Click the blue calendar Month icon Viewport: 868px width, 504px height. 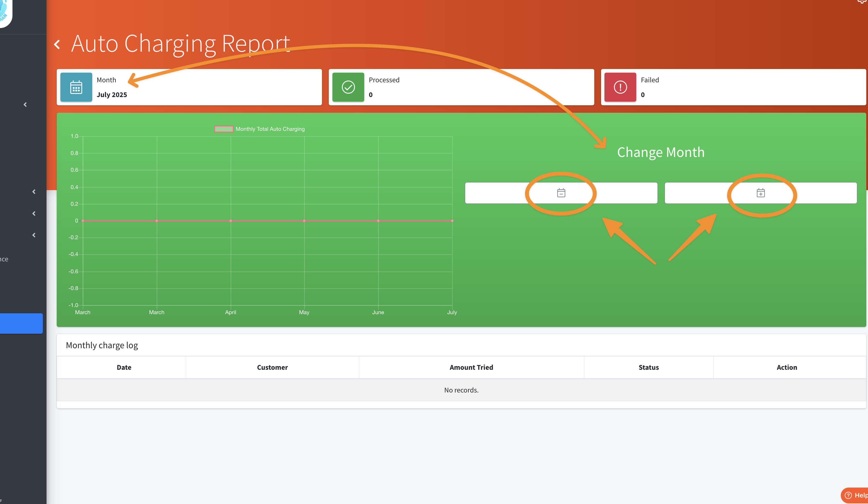pos(76,87)
